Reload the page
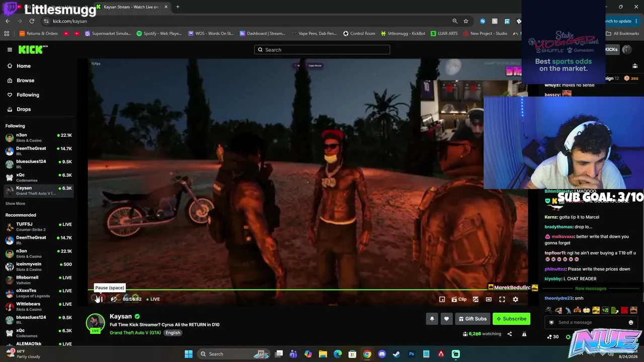Image resolution: width=644 pixels, height=362 pixels. (x=32, y=21)
